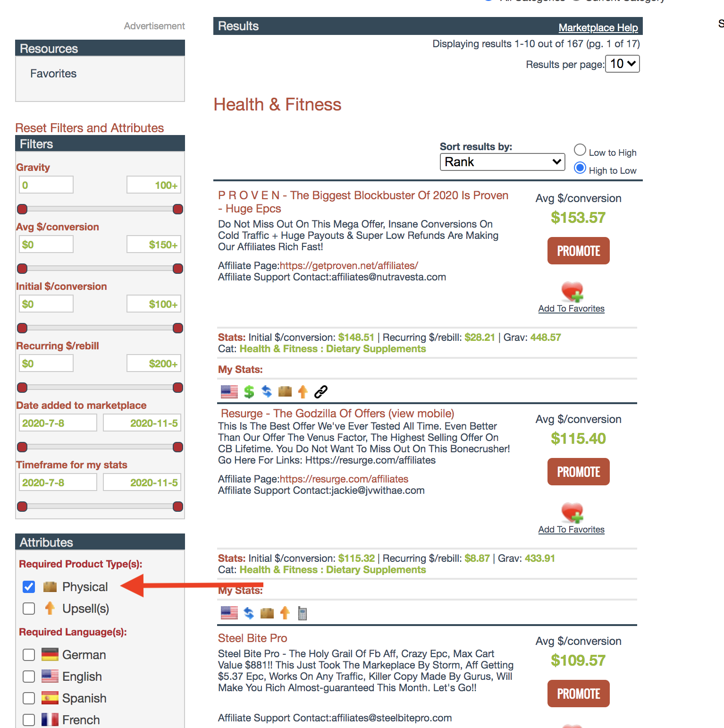
Task: Uncheck the Physical product type checkbox
Action: (x=29, y=587)
